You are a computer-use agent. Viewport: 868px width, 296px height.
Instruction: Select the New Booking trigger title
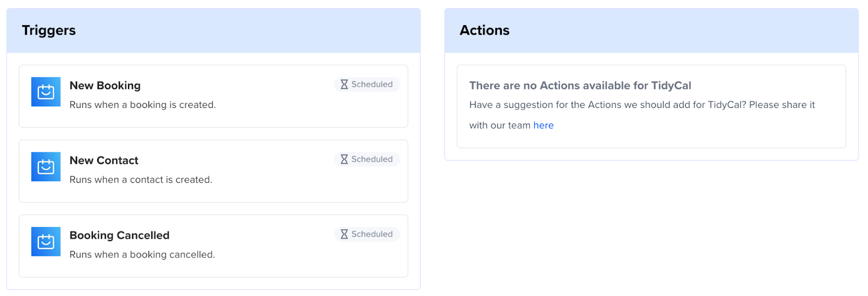(105, 86)
